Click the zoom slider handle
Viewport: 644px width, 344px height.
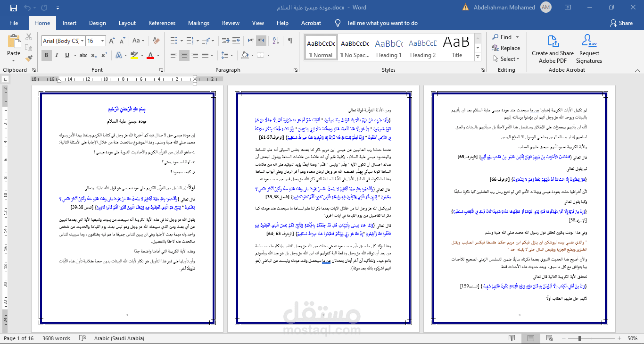tap(578, 338)
